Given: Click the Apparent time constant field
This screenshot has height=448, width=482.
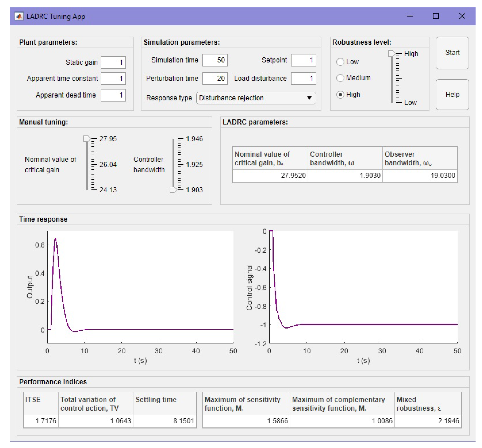Looking at the screenshot, I should pos(113,78).
